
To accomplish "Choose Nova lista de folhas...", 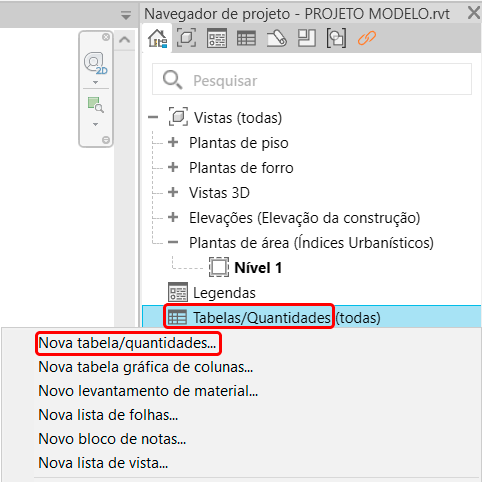I will click(x=108, y=415).
